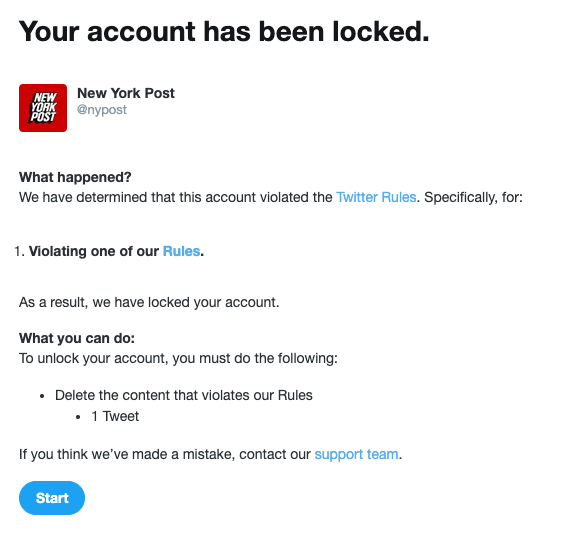Select the @nypost account handle

[x=102, y=110]
